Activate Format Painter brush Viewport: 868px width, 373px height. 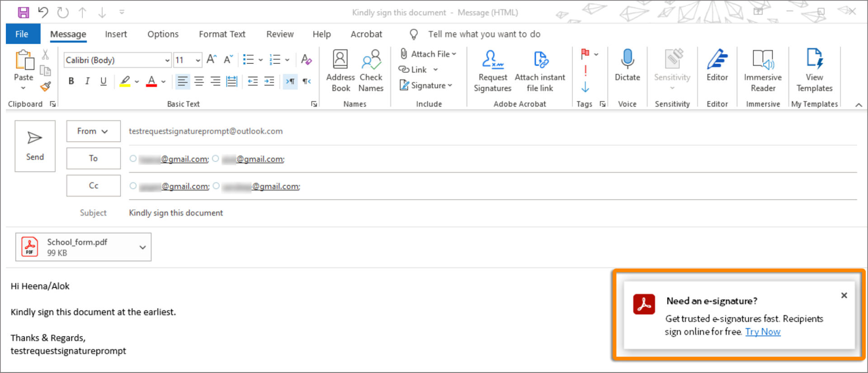click(x=45, y=86)
